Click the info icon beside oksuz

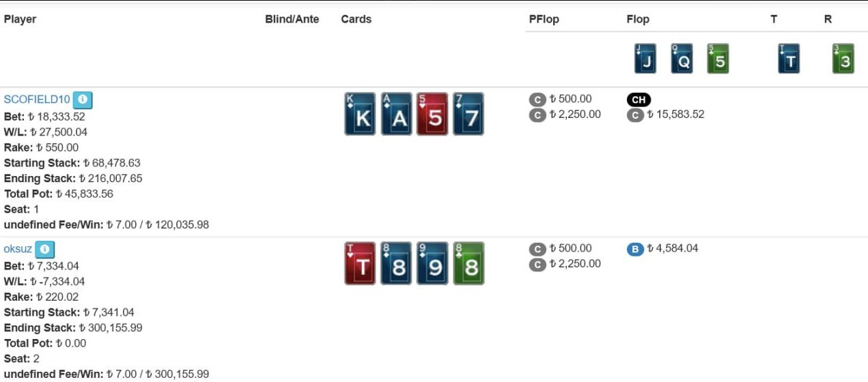pos(44,249)
